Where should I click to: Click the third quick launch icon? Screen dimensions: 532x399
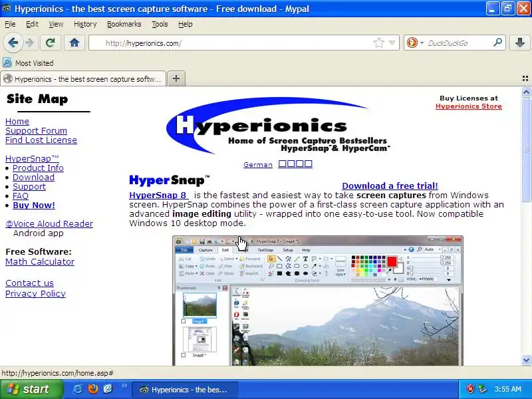point(108,389)
